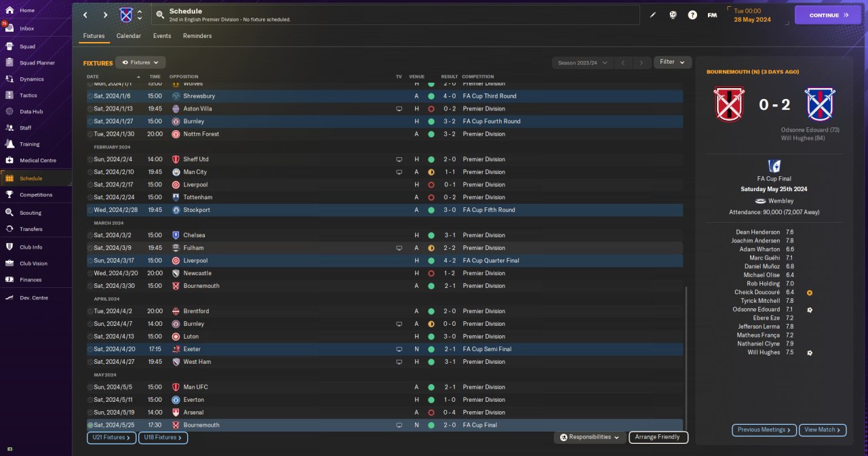The width and height of the screenshot is (868, 456).
Task: Open Training in the sidebar
Action: coord(29,144)
